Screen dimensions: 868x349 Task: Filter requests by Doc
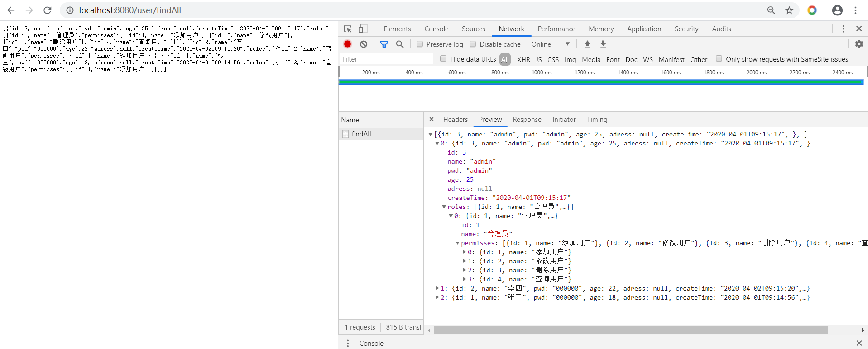point(631,59)
